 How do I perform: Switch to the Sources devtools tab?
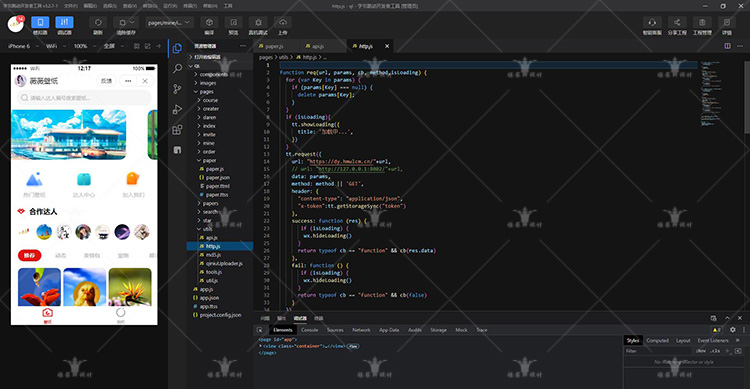[x=335, y=330]
